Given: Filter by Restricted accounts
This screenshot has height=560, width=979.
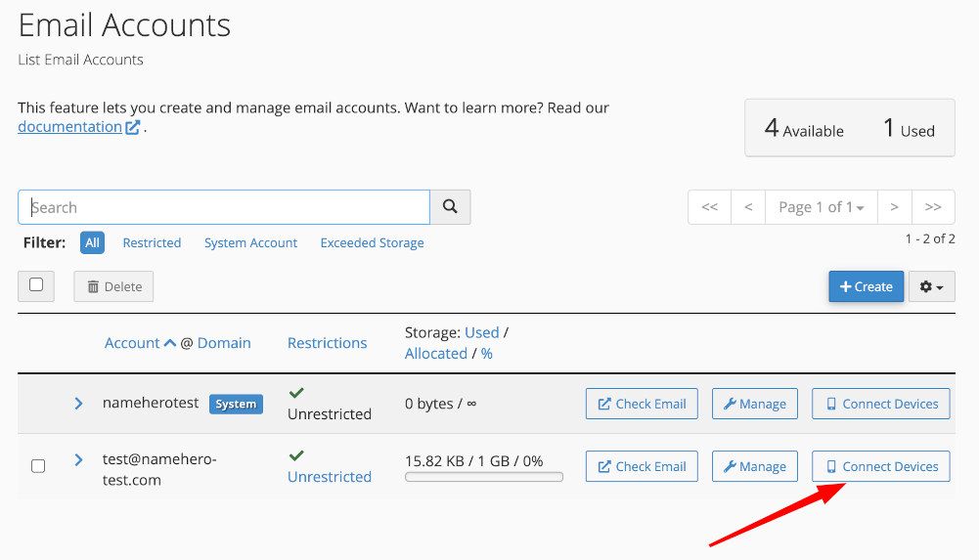Looking at the screenshot, I should tap(152, 242).
